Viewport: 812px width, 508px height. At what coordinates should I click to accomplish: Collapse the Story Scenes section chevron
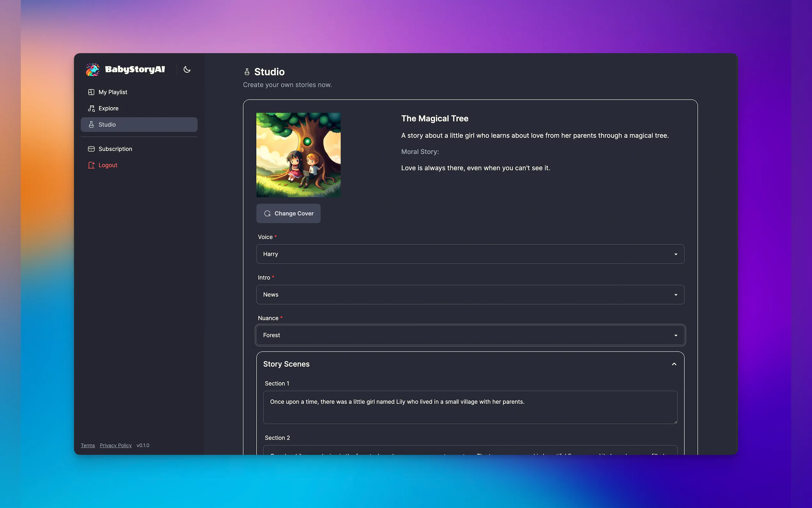tap(674, 364)
